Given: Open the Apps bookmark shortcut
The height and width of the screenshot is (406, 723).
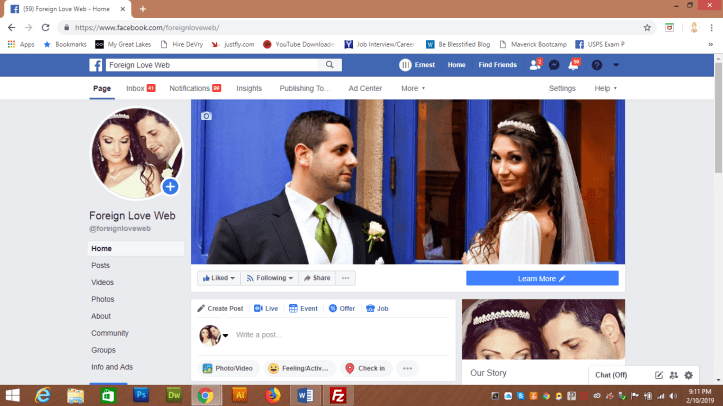Looking at the screenshot, I should 21,44.
